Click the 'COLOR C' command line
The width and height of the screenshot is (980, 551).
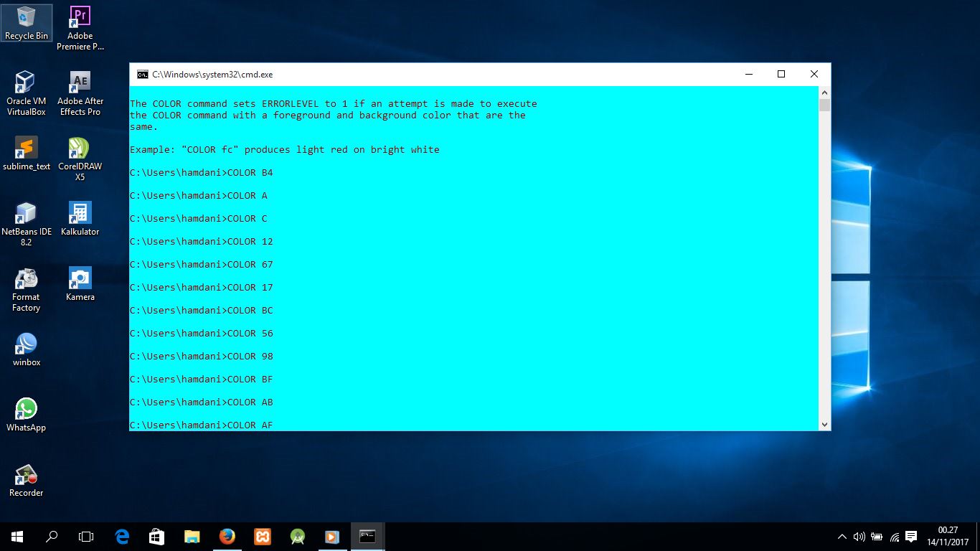pos(199,219)
